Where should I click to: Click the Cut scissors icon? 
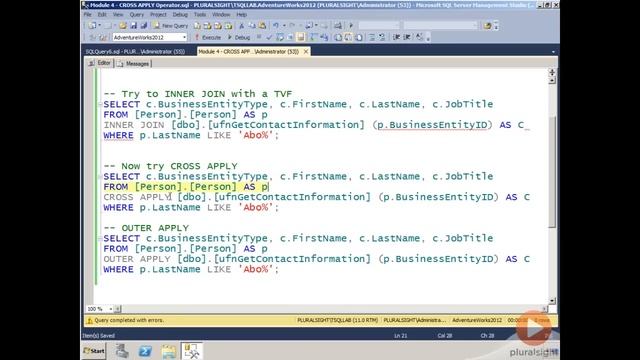coord(241,26)
